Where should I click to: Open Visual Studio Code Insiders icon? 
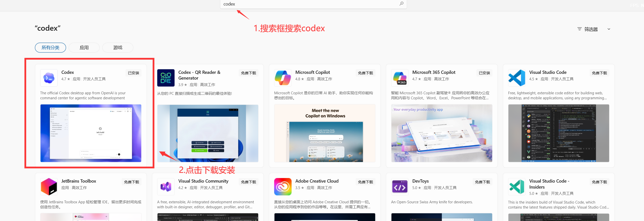coord(517,187)
